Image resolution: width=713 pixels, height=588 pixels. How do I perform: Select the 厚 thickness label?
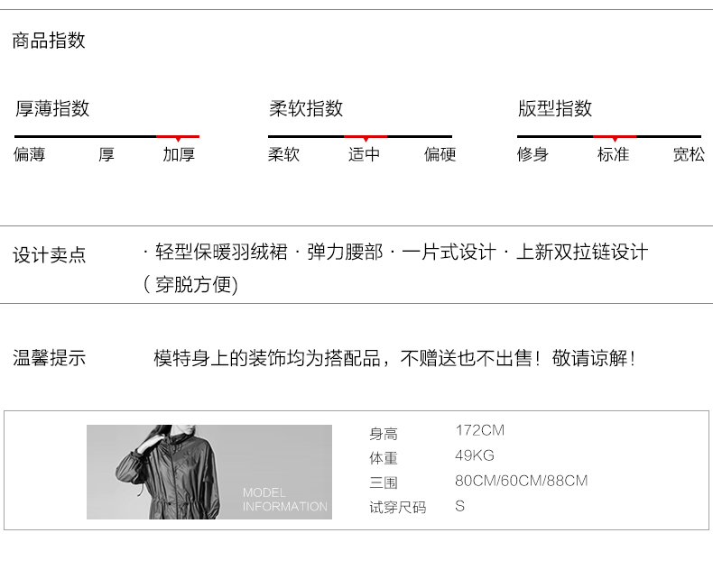[106, 154]
